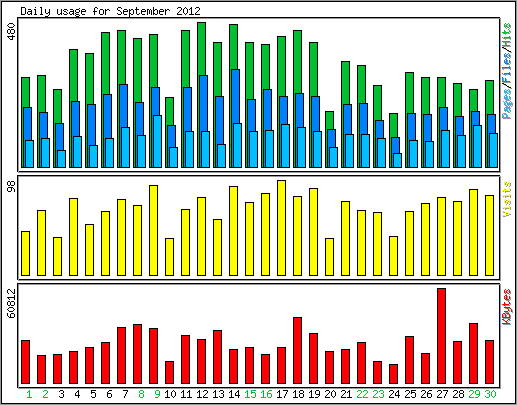Click day label 5 on the x-axis

(x=93, y=394)
